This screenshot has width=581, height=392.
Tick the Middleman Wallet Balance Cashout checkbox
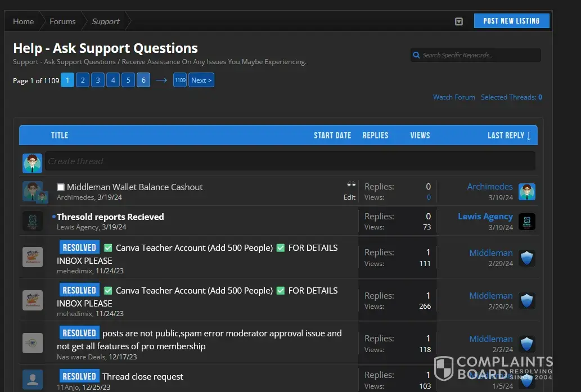(61, 187)
